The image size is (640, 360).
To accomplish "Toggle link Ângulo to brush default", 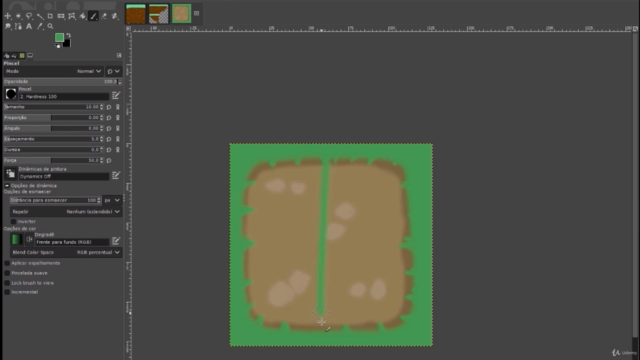I will pyautogui.click(x=118, y=128).
